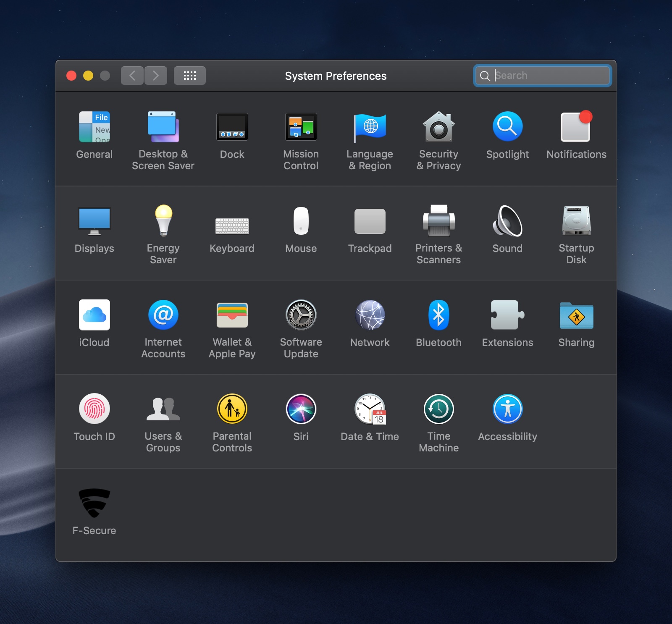This screenshot has width=672, height=624.
Task: Click the back navigation arrow button
Action: click(x=132, y=76)
